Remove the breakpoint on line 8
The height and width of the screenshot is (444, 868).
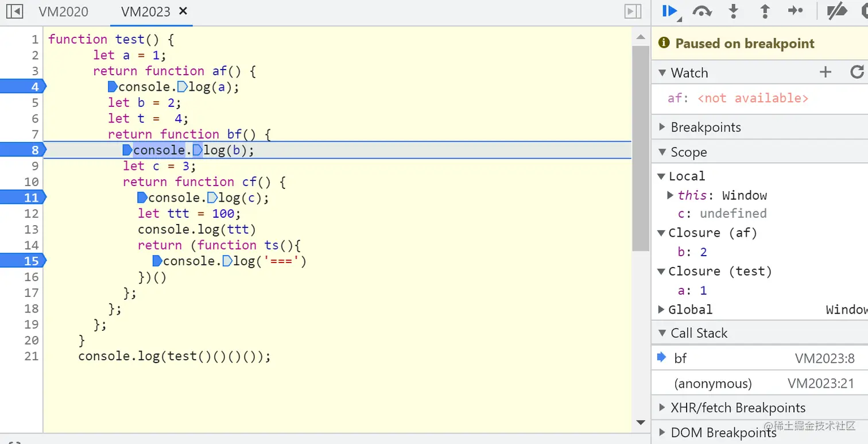(22, 150)
